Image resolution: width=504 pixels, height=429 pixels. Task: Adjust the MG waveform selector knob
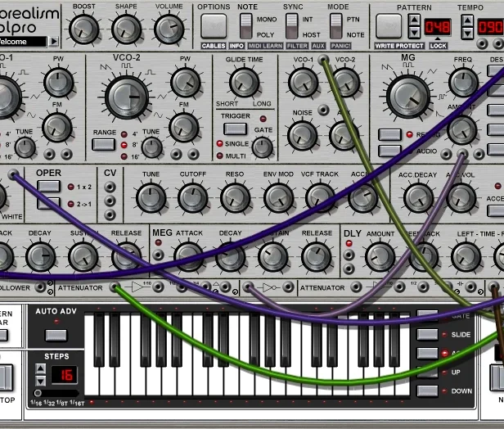pyautogui.click(x=408, y=97)
